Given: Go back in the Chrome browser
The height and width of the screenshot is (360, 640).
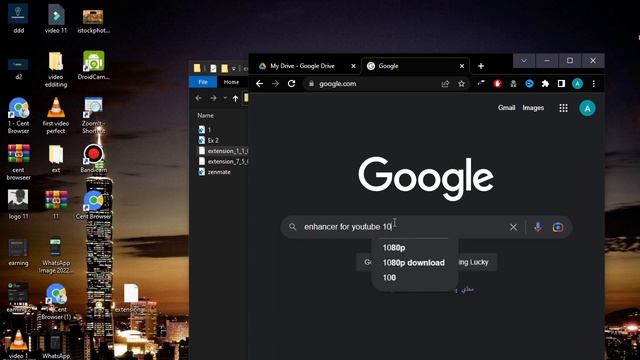Looking at the screenshot, I should pyautogui.click(x=260, y=84).
